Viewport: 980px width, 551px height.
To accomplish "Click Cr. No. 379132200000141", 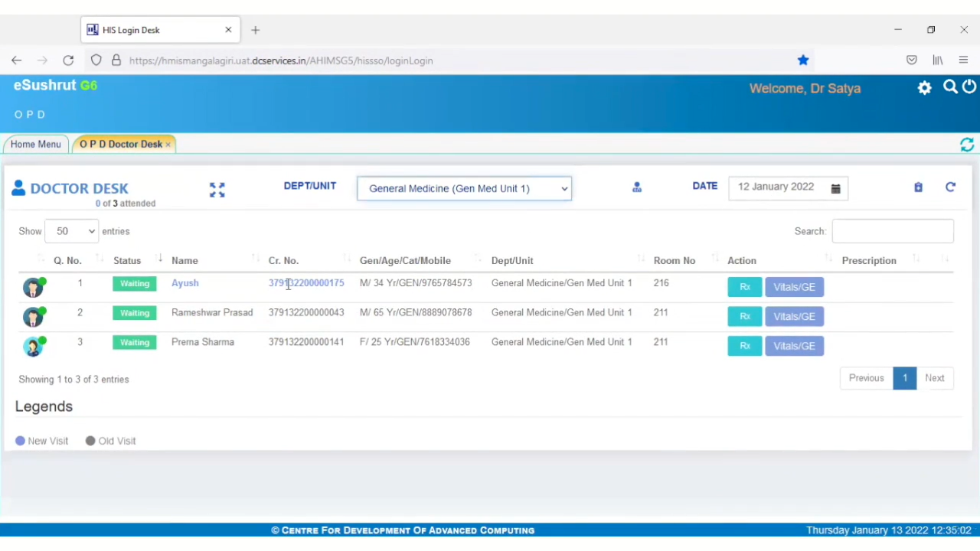I will pyautogui.click(x=306, y=342).
